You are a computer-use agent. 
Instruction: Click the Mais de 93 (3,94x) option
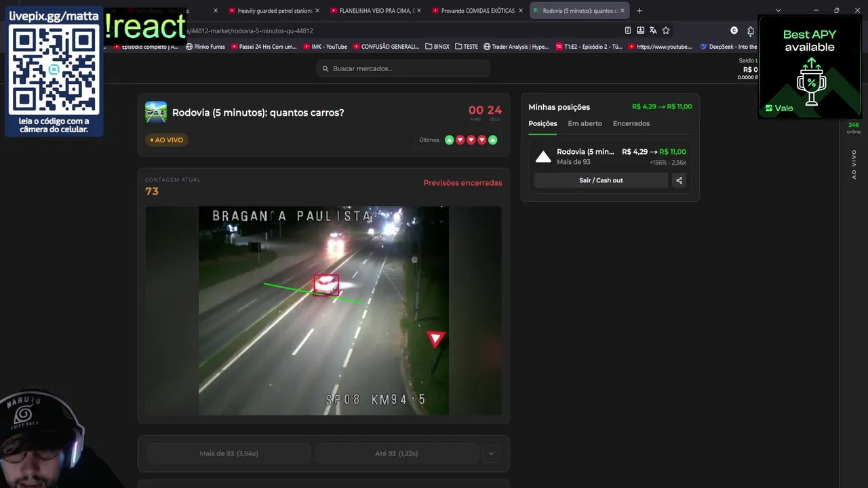point(229,453)
